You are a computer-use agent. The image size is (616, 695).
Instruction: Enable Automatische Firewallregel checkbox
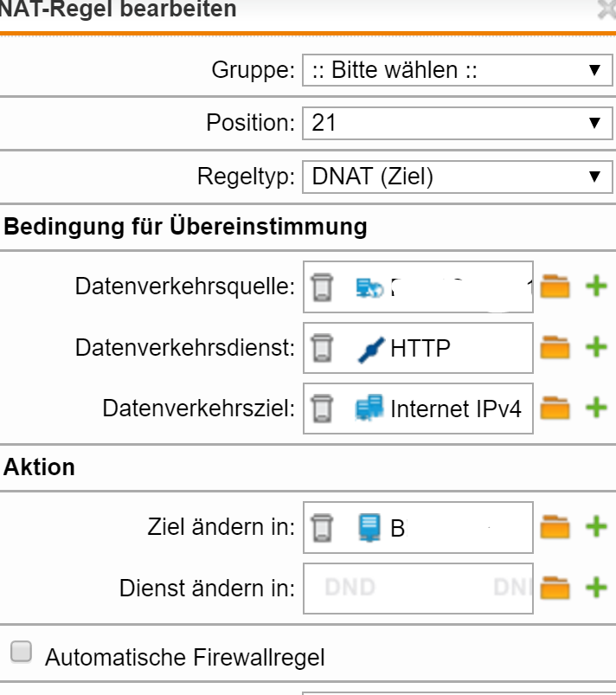pos(22,652)
